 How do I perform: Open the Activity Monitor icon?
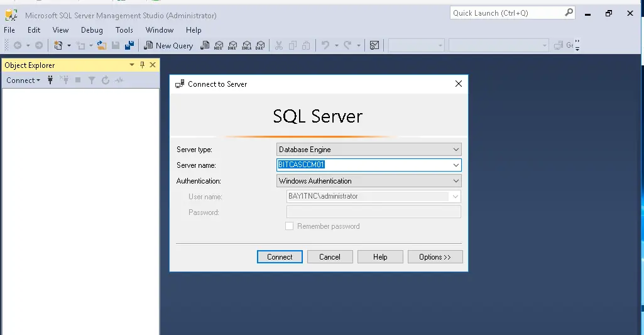[374, 45]
